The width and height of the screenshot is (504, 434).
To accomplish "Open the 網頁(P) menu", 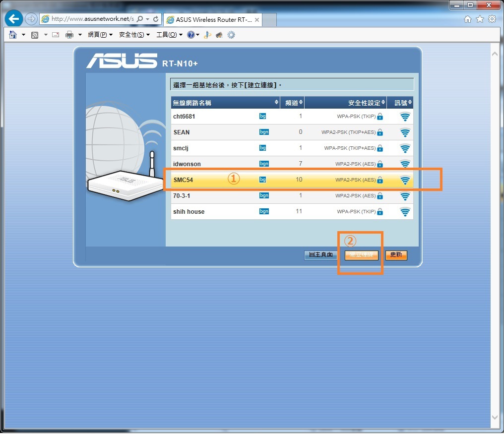I will point(100,35).
